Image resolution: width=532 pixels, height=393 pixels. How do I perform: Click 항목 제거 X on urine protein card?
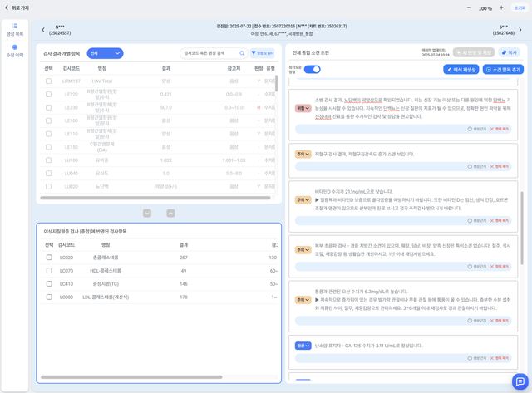click(x=491, y=129)
